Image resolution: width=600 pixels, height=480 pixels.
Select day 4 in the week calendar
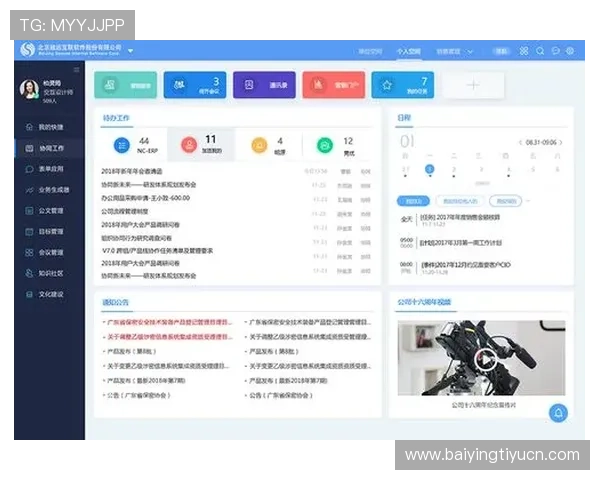click(x=509, y=170)
